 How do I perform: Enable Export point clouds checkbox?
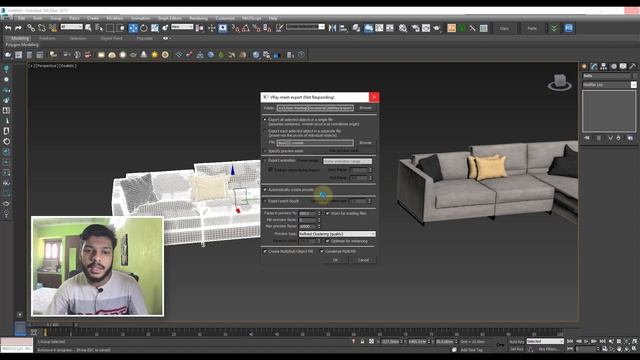click(x=265, y=201)
